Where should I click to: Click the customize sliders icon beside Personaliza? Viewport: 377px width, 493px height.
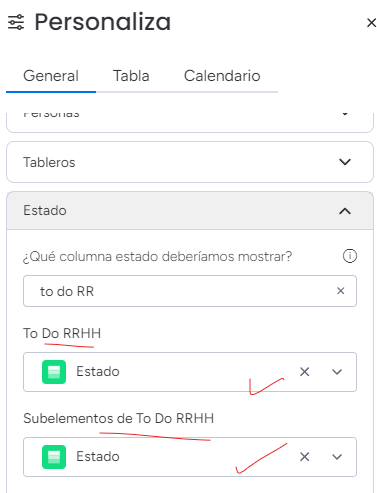pos(16,22)
